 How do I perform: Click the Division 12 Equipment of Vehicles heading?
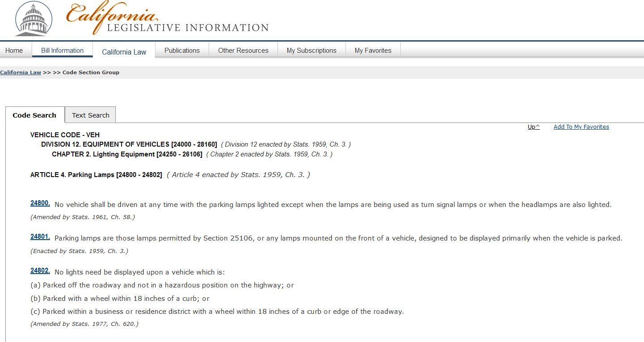pyautogui.click(x=129, y=144)
